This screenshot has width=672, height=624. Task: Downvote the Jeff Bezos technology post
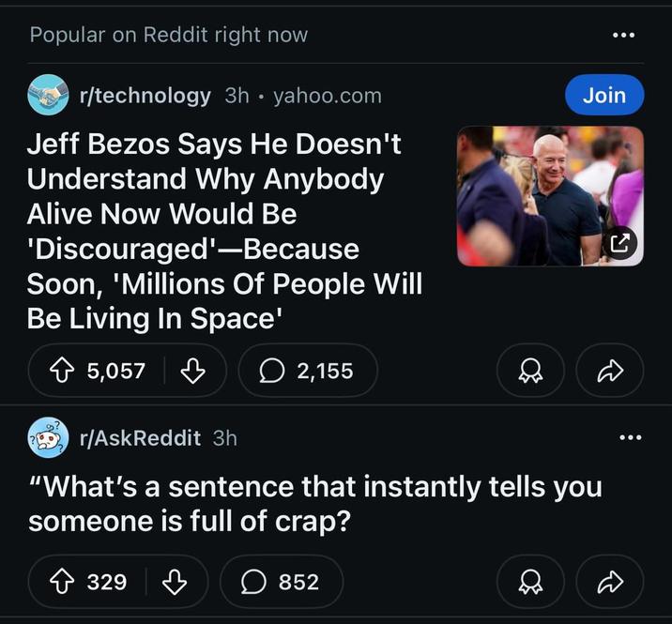point(192,371)
